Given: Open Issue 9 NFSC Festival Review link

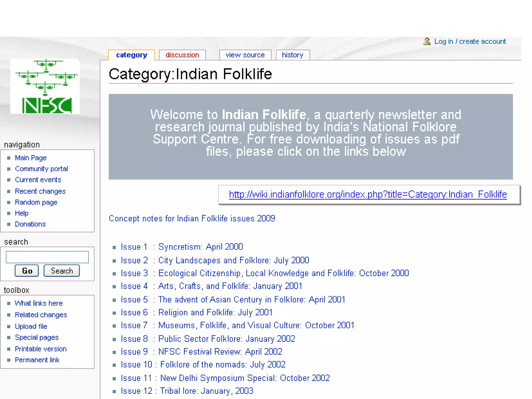Looking at the screenshot, I should [201, 351].
